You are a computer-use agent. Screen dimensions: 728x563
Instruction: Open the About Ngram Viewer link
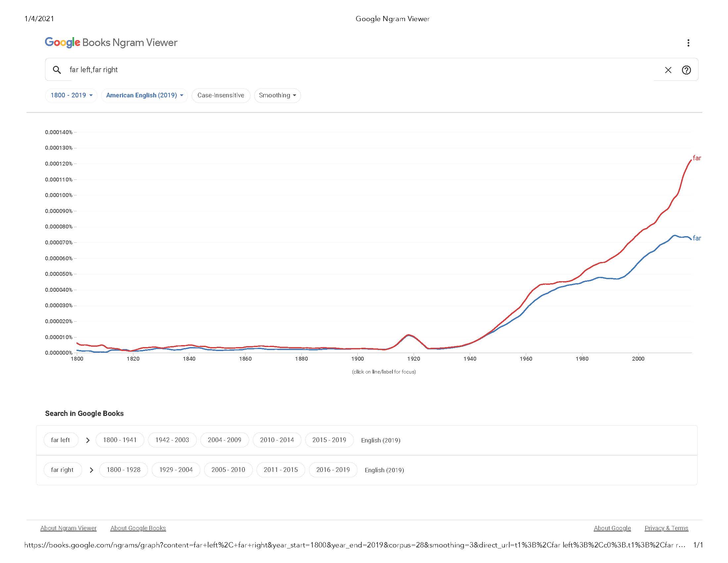coord(68,528)
